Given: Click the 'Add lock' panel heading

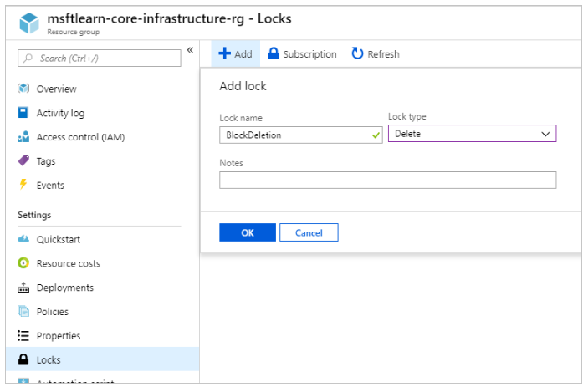Looking at the screenshot, I should point(243,86).
